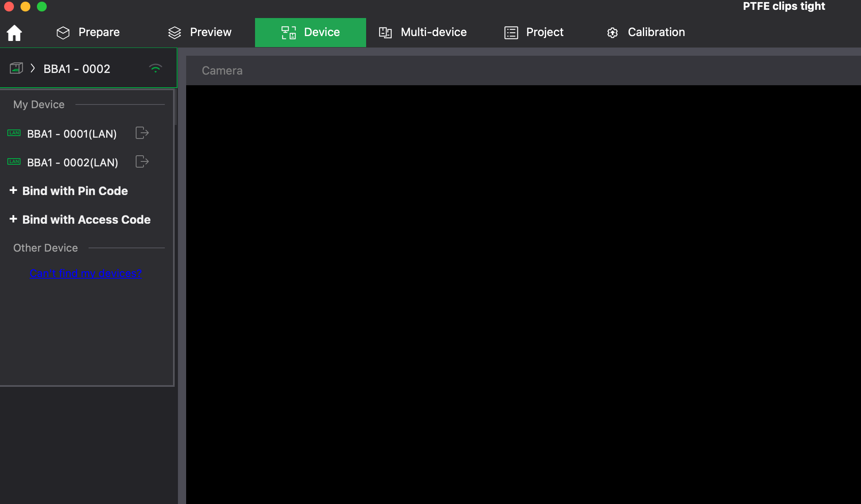Click the Device network icon
The width and height of the screenshot is (861, 504).
point(289,32)
